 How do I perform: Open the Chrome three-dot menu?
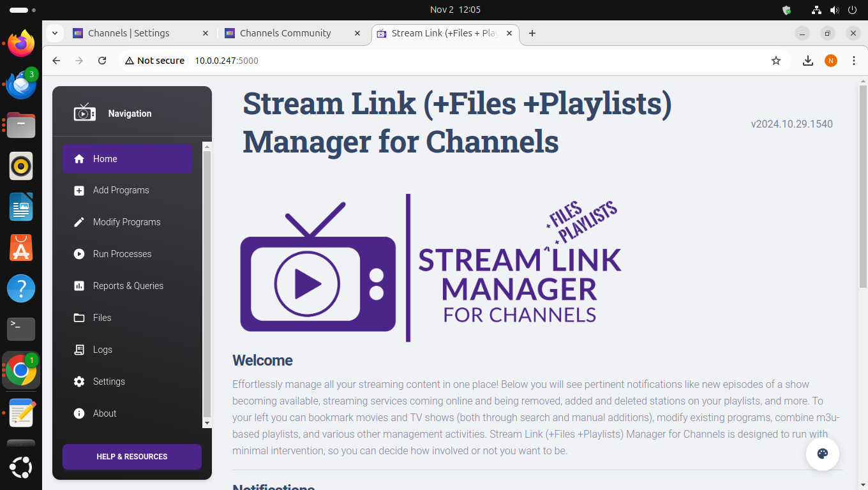[x=854, y=61]
